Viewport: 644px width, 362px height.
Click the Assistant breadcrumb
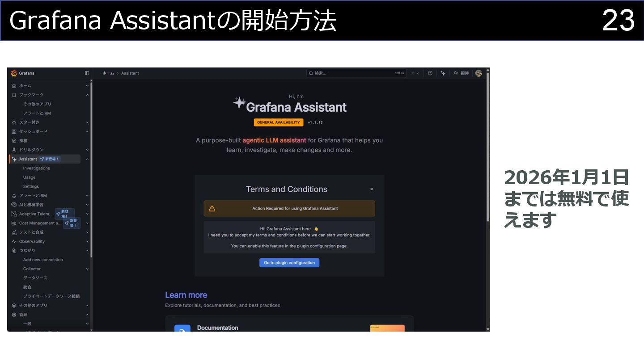pos(130,73)
